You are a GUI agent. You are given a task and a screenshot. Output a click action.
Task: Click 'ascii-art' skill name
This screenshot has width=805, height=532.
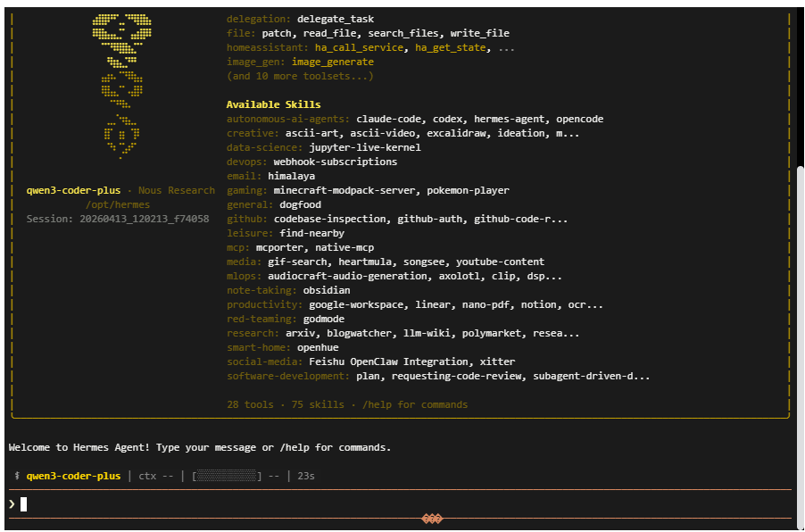[x=311, y=134]
